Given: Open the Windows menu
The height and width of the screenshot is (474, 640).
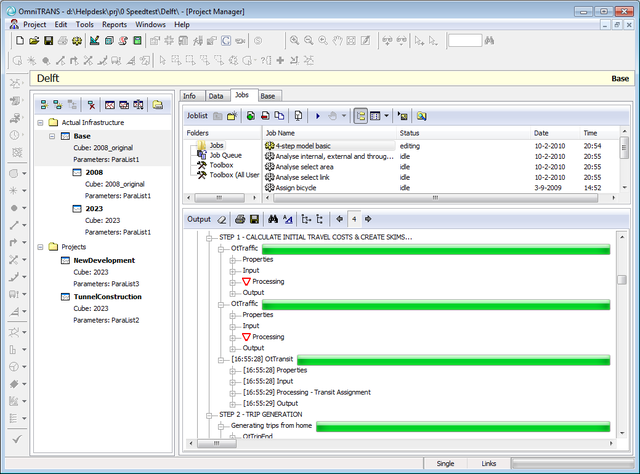Looking at the screenshot, I should [150, 24].
